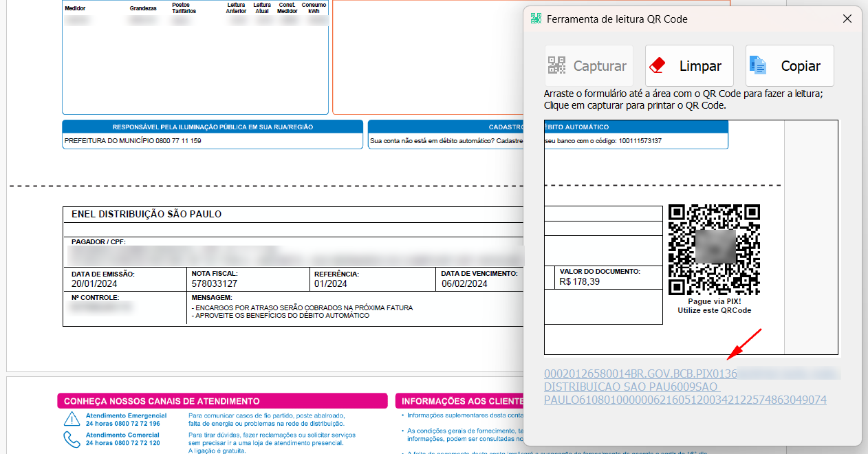
Task: Click the Leitura Anterior column header
Action: (236, 8)
